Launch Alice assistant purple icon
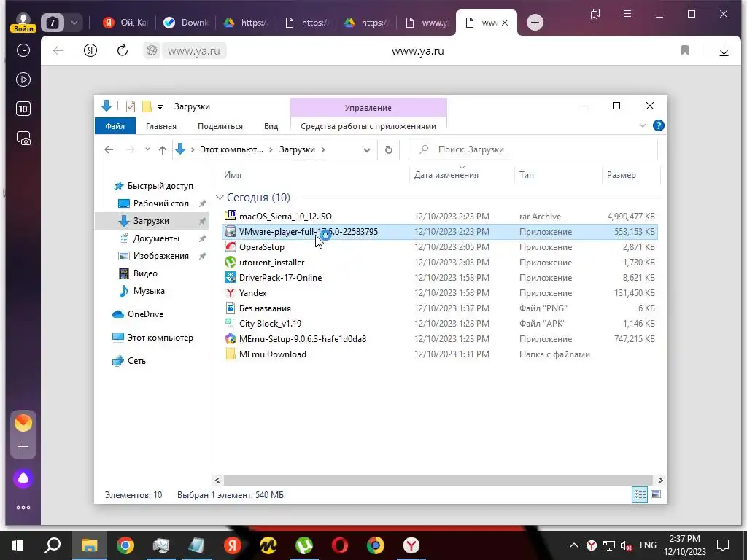 23,478
